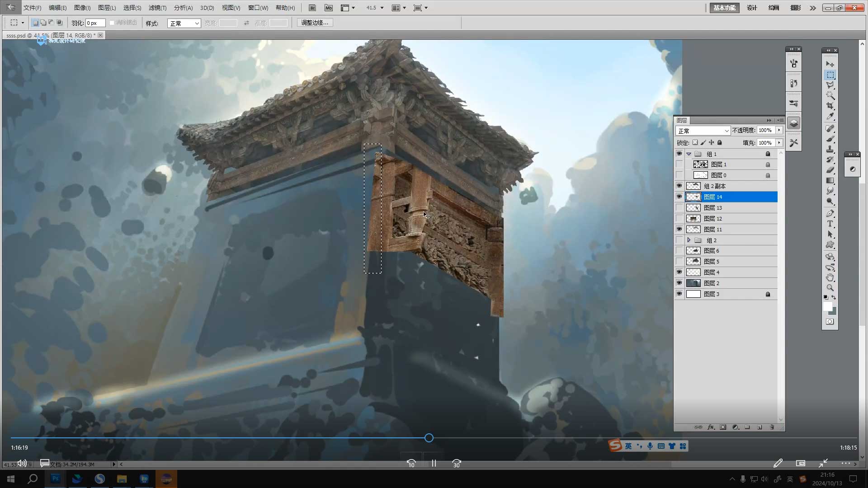Select the Zoom tool in toolbox
Screen dimensions: 868x488
[830, 288]
